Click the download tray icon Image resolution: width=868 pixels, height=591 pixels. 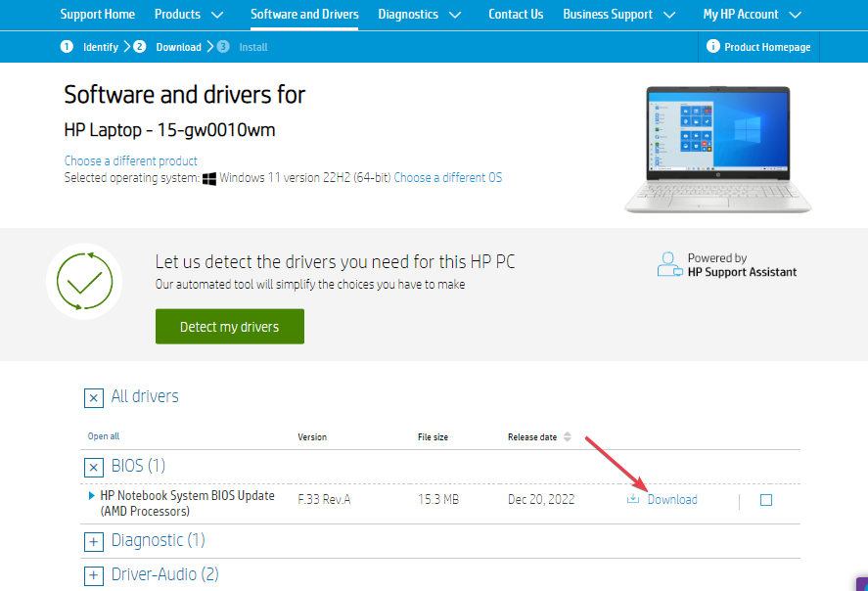tap(633, 499)
